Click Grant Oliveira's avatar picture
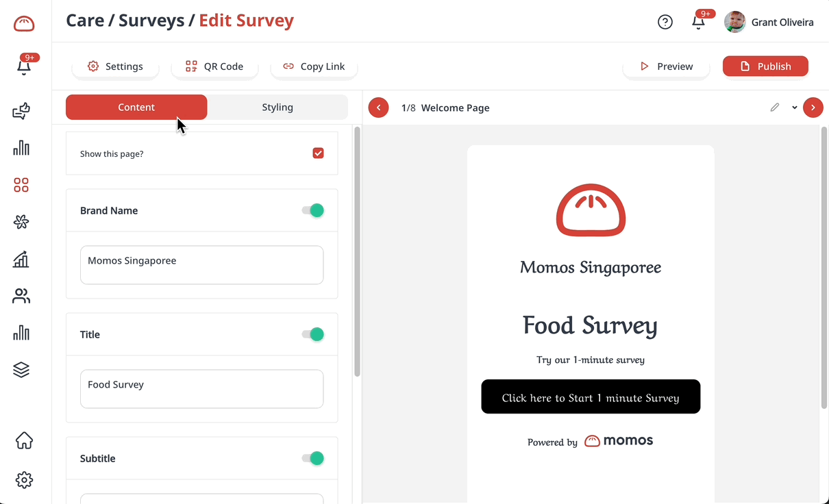 tap(734, 22)
